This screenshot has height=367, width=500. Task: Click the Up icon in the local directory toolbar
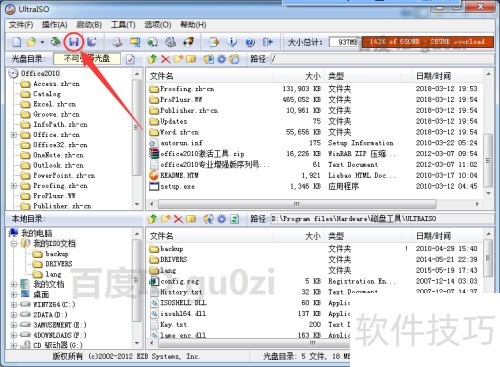[x=153, y=219]
